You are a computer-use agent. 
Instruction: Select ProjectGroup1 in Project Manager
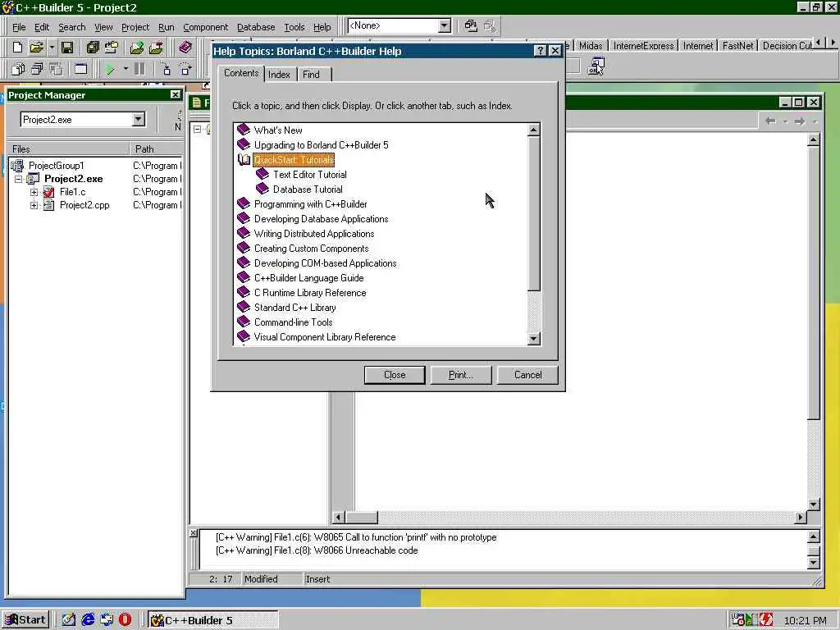(57, 166)
